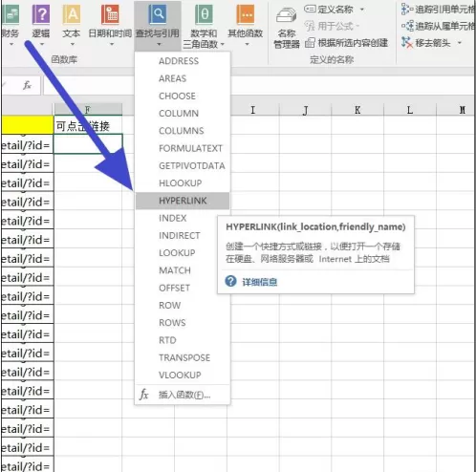Select column I header

click(x=253, y=110)
